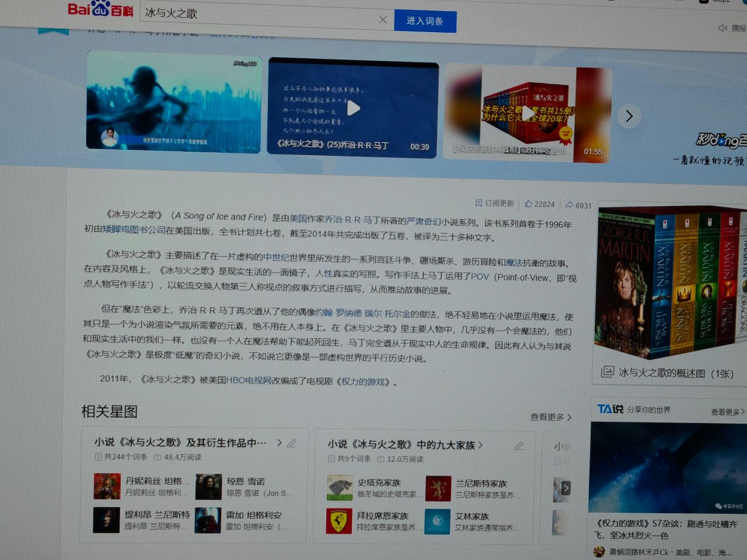Play the 冰与火之歌全书共15册 video
This screenshot has width=747, height=560.
(x=528, y=113)
